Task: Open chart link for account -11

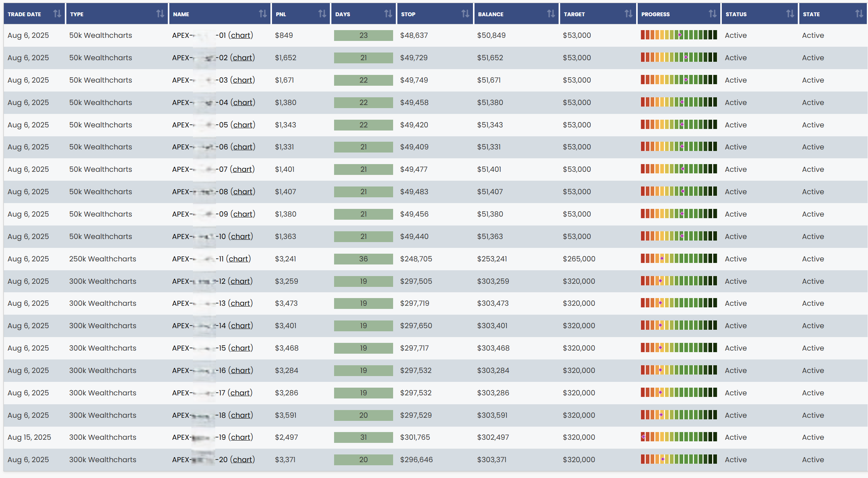Action: click(x=238, y=259)
